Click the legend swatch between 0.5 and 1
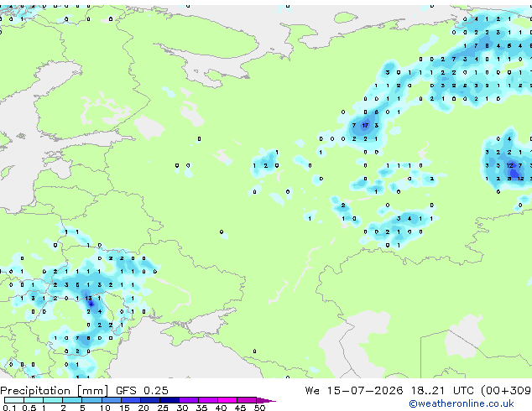This screenshot has width=532, height=411. click(x=34, y=400)
